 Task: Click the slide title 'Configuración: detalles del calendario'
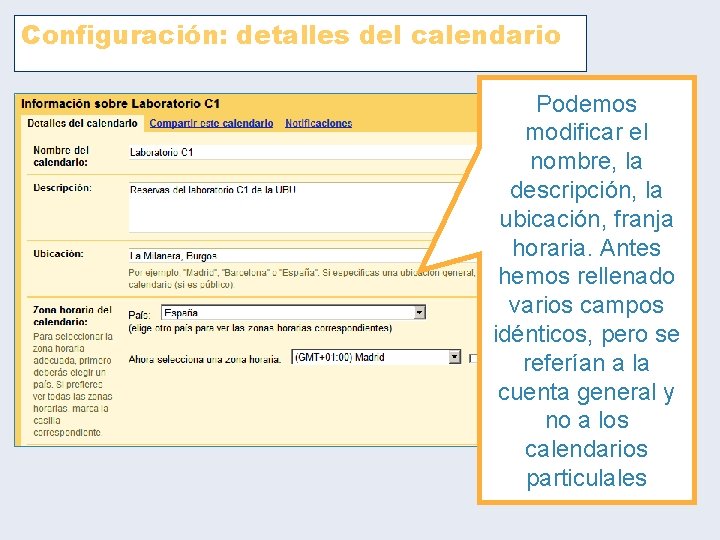pyautogui.click(x=291, y=35)
